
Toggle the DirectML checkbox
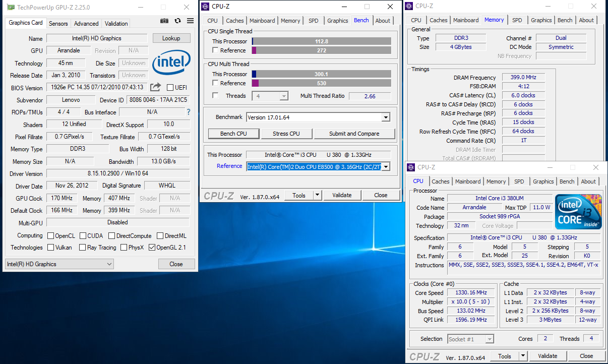point(160,235)
